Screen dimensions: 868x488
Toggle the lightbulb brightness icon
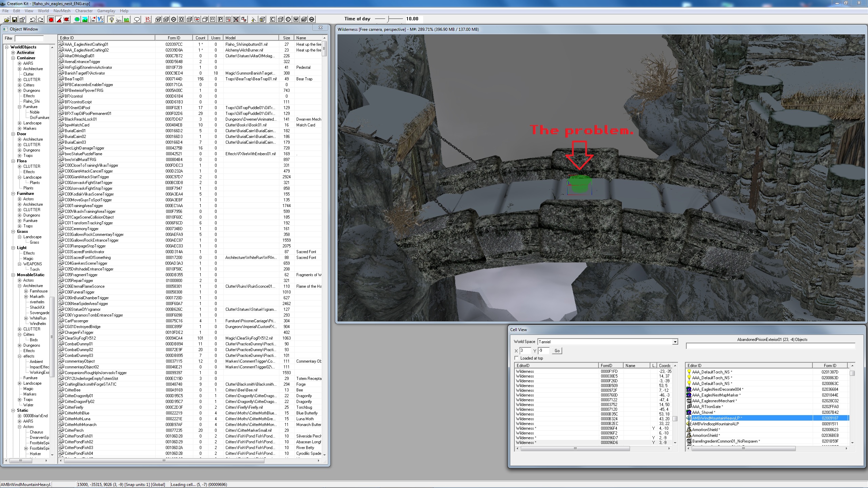pyautogui.click(x=111, y=19)
